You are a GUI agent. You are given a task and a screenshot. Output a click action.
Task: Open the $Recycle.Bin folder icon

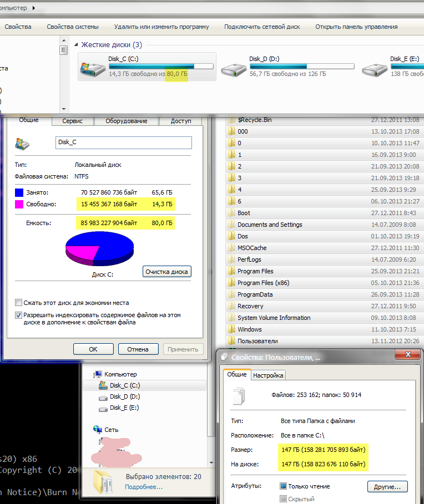tap(231, 120)
